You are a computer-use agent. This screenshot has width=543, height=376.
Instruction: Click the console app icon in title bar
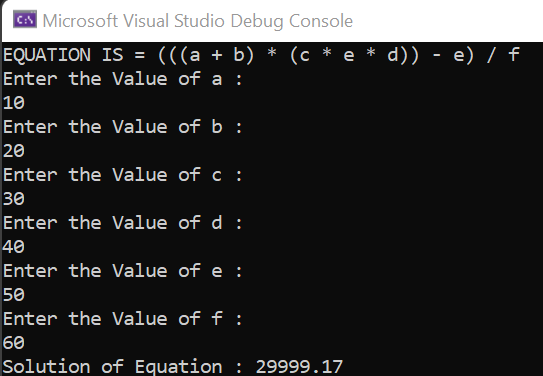(x=25, y=19)
